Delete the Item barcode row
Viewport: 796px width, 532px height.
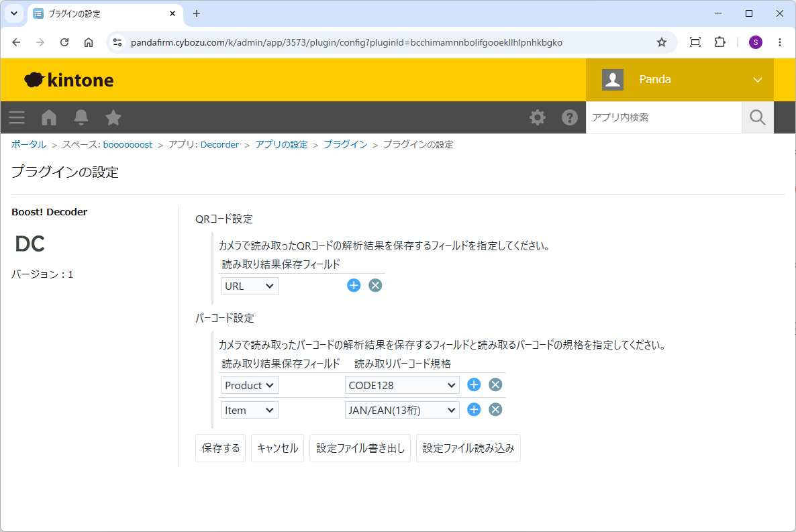pyautogui.click(x=495, y=410)
